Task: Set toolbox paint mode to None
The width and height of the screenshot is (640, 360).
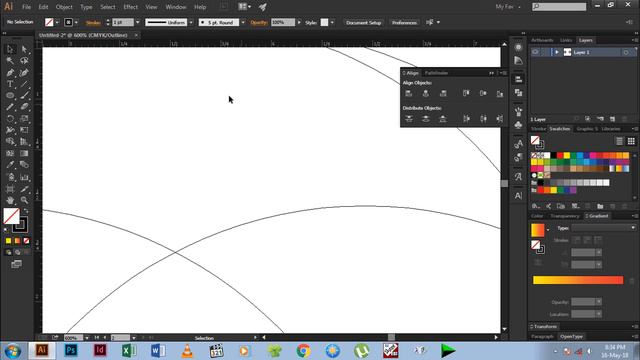Action: 27,241
